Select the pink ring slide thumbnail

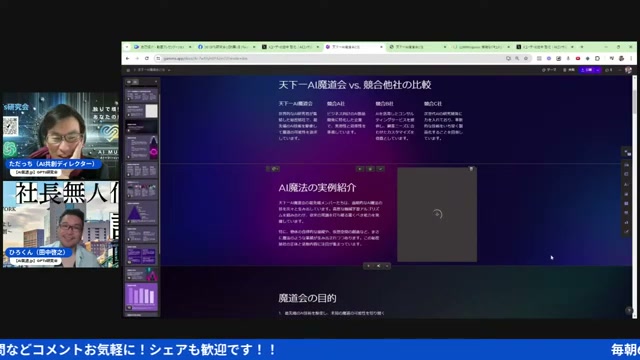tap(141, 147)
